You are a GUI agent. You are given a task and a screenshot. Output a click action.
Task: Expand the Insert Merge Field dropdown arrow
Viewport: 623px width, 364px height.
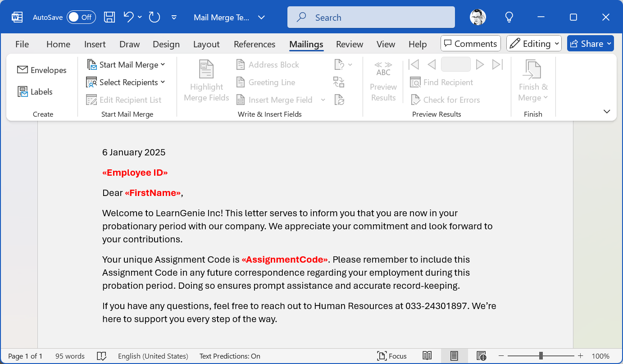pos(323,100)
